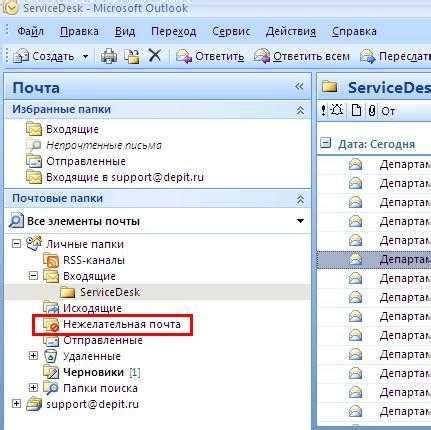
Task: Minimize navigation pane with double chevron
Action: pos(299,87)
